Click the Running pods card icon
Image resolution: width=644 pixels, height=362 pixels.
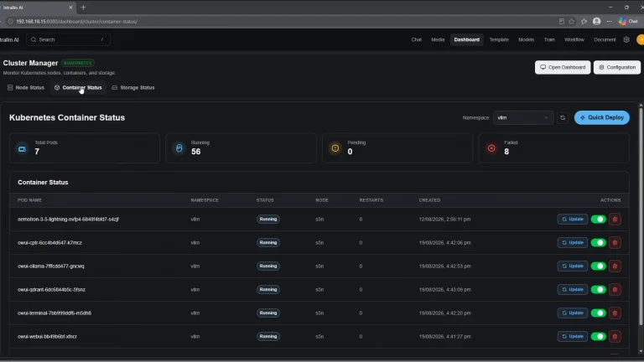[x=179, y=148]
